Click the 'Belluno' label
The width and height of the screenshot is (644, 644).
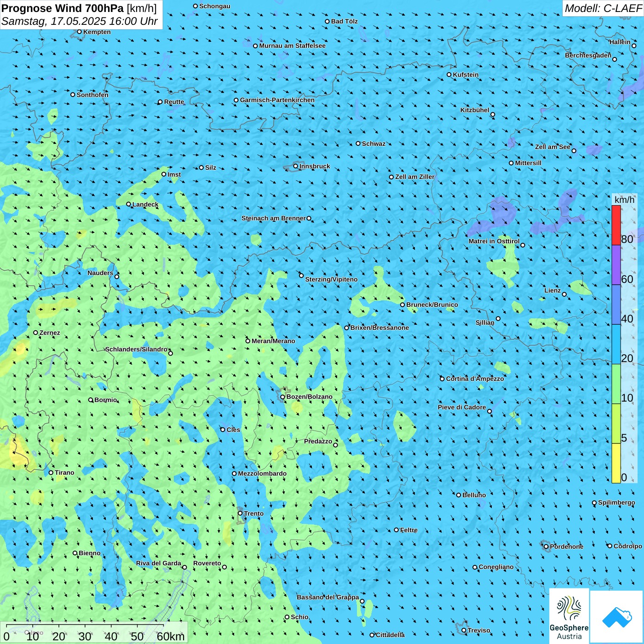pos(474,495)
